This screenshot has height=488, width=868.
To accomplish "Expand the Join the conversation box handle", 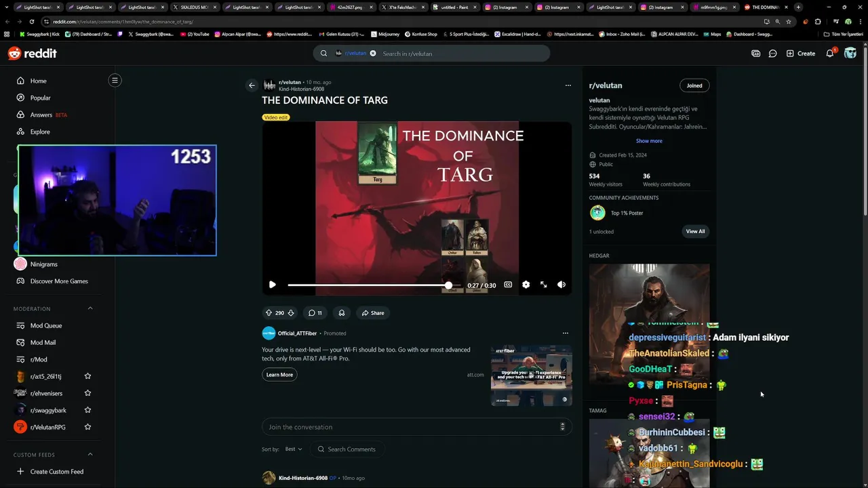I will 562,426.
